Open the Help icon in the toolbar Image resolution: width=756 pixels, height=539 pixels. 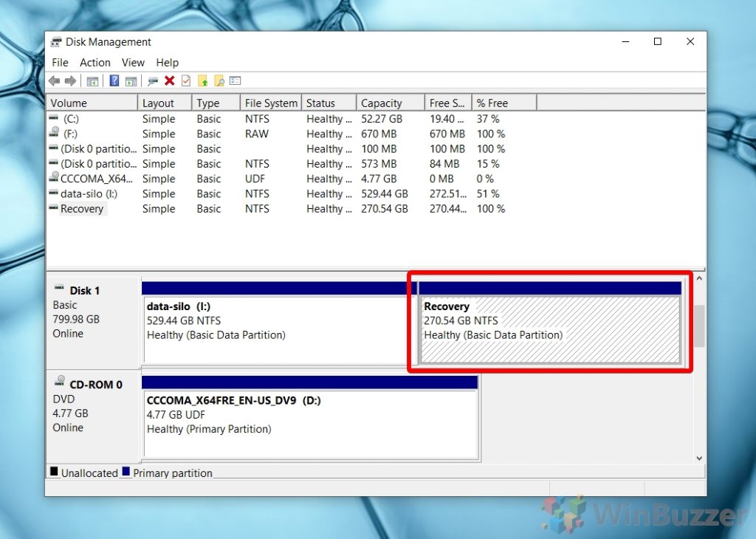point(113,80)
